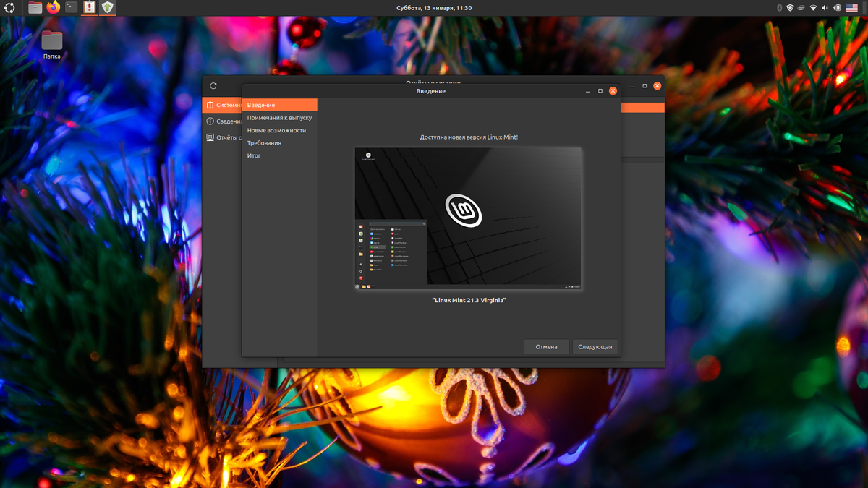This screenshot has height=488, width=868.
Task: Open the Wi-Fi network tray icon
Action: (x=813, y=8)
